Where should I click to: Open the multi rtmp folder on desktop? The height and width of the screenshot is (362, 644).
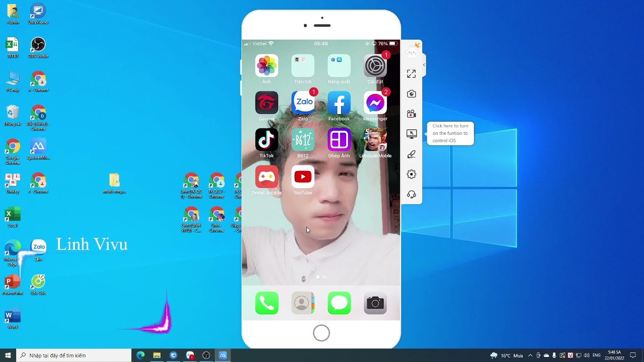pyautogui.click(x=114, y=183)
